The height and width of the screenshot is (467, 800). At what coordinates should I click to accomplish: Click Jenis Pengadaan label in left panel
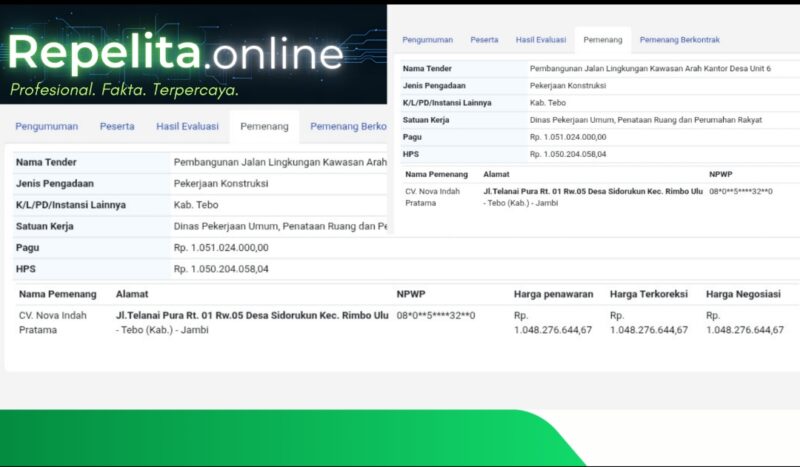55,184
